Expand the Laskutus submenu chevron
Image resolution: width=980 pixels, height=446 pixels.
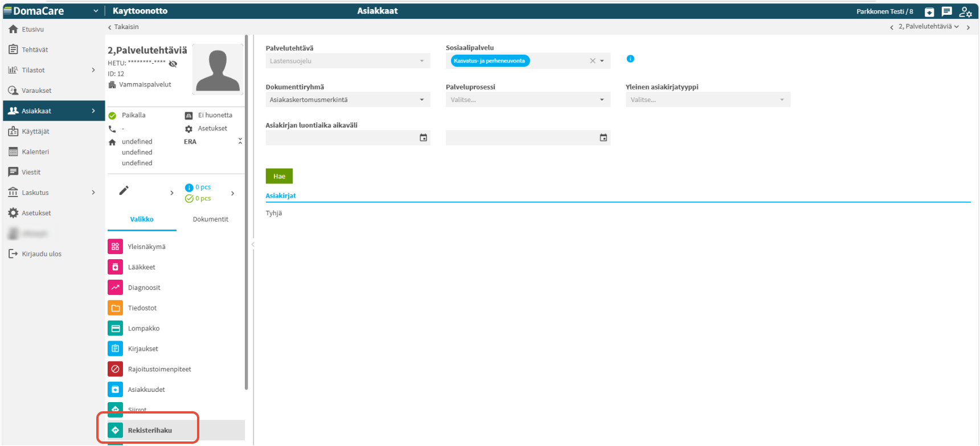tap(93, 193)
